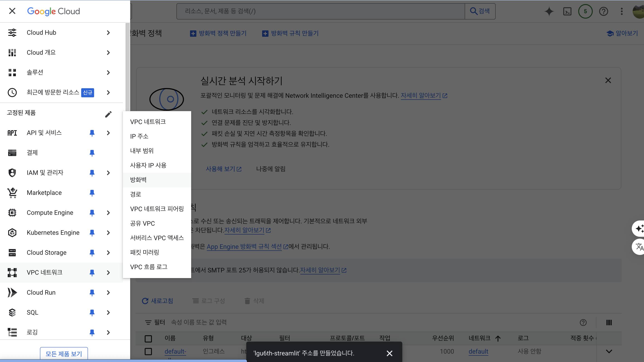This screenshot has height=362, width=644.
Task: Open 사용해 보기 link
Action: [x=224, y=169]
